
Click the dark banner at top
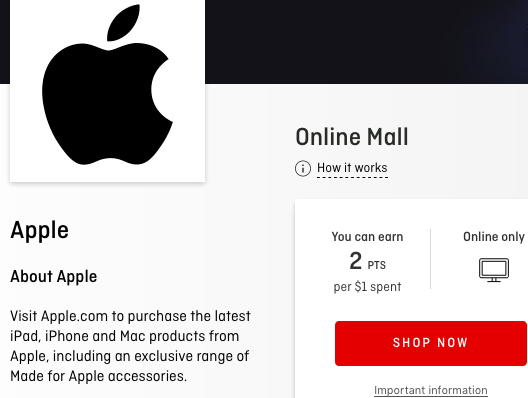click(366, 42)
